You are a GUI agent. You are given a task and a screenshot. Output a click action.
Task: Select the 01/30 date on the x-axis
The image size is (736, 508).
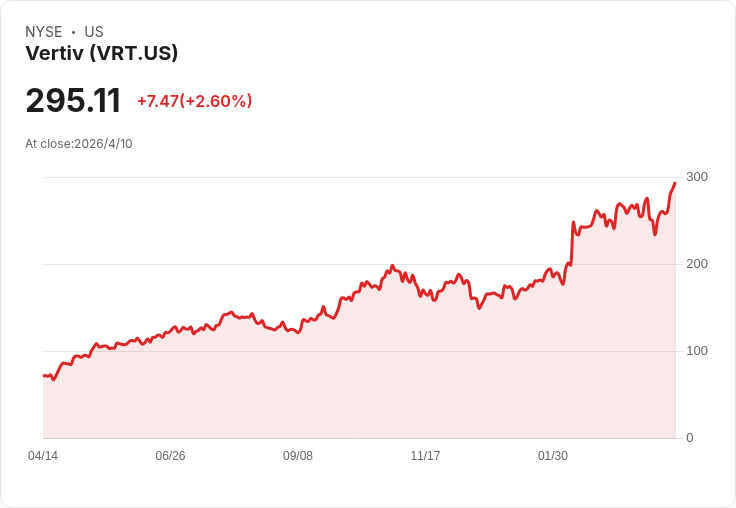click(553, 456)
